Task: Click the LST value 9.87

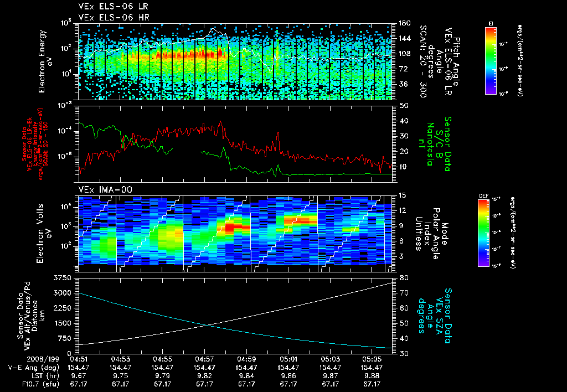Action: point(330,376)
